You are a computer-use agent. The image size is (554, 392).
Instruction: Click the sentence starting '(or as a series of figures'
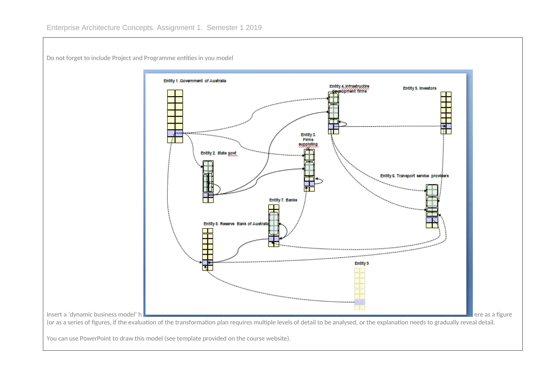pyautogui.click(x=271, y=323)
